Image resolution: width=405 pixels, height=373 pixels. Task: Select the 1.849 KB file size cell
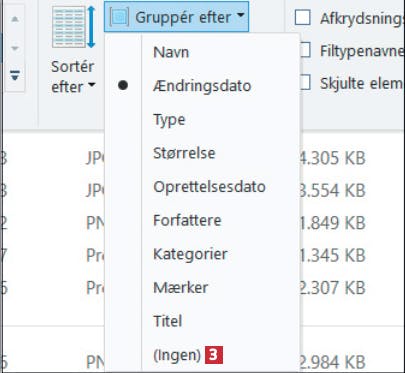coord(332,223)
